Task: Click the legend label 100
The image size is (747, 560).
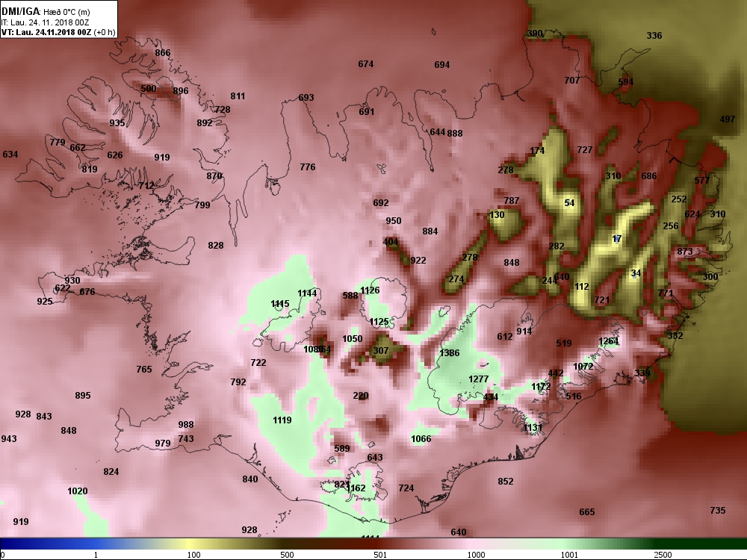Action: (193, 555)
